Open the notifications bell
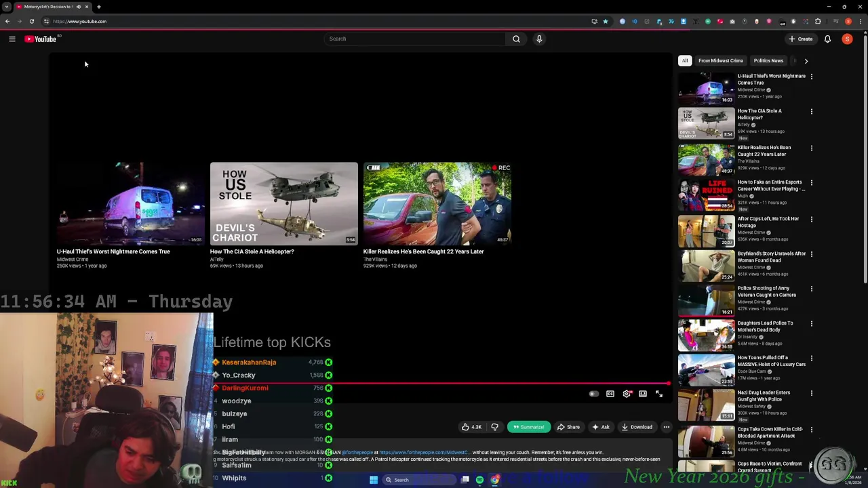The height and width of the screenshot is (488, 868). 827,39
